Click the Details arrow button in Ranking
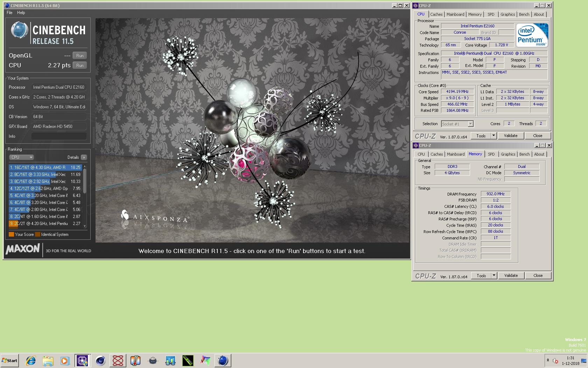The width and height of the screenshot is (588, 368). click(84, 157)
